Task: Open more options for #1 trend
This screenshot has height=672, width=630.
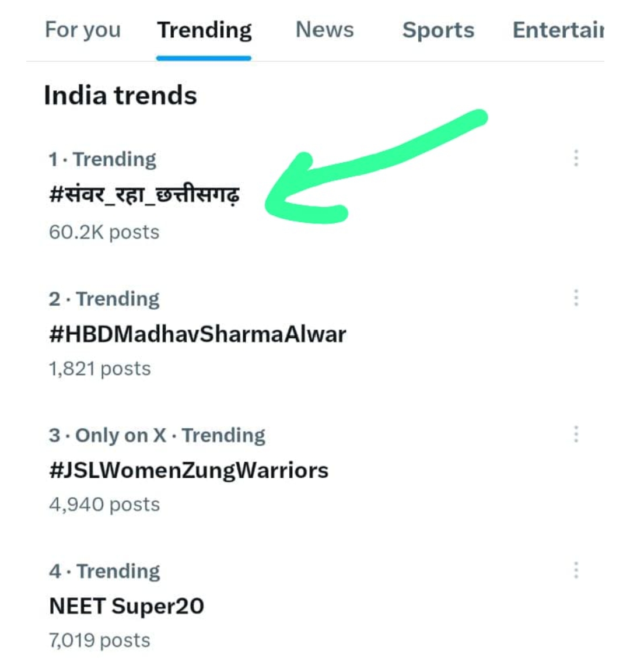Action: [x=576, y=158]
